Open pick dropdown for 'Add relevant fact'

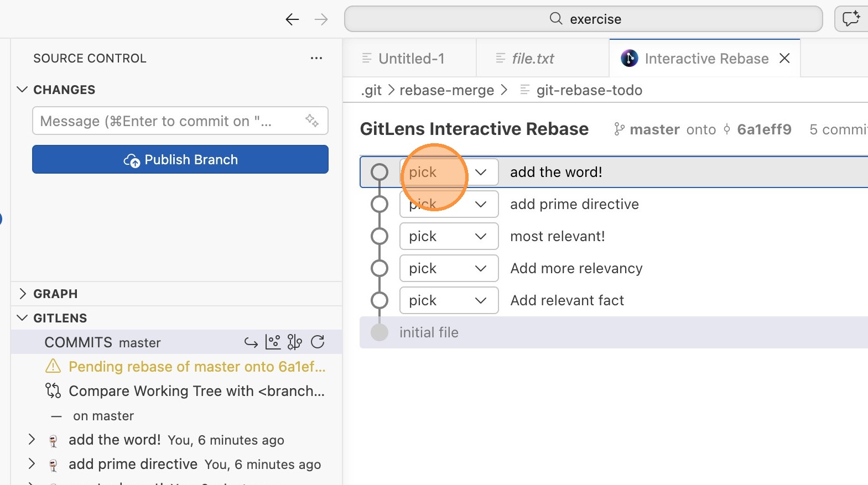[x=449, y=301]
